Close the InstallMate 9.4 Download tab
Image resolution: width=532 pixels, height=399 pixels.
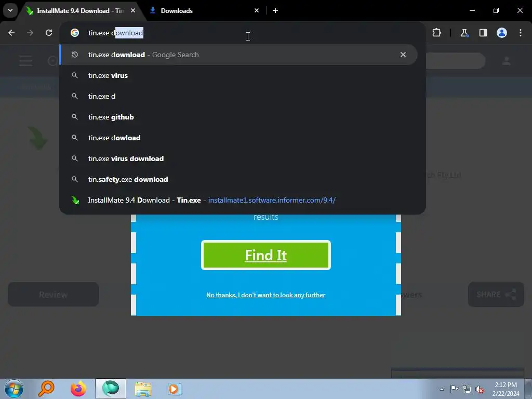point(133,10)
